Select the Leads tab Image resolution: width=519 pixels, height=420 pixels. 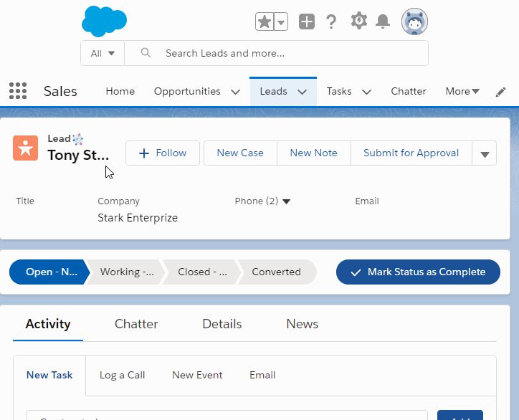click(x=273, y=91)
